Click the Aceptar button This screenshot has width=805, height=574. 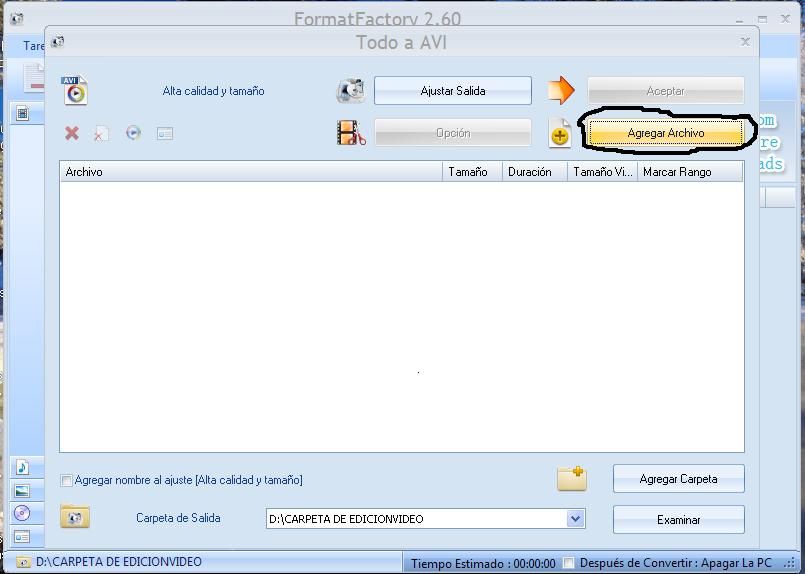(x=665, y=91)
